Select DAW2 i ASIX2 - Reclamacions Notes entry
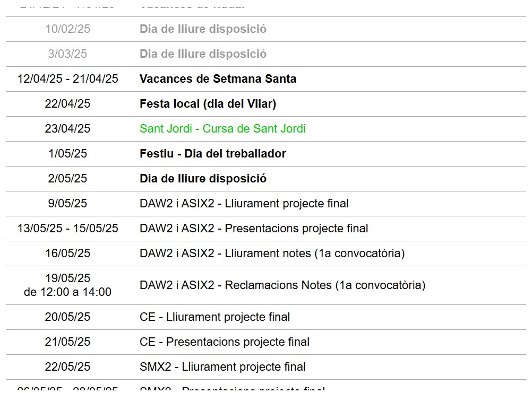This screenshot has width=532, height=393. click(x=282, y=285)
